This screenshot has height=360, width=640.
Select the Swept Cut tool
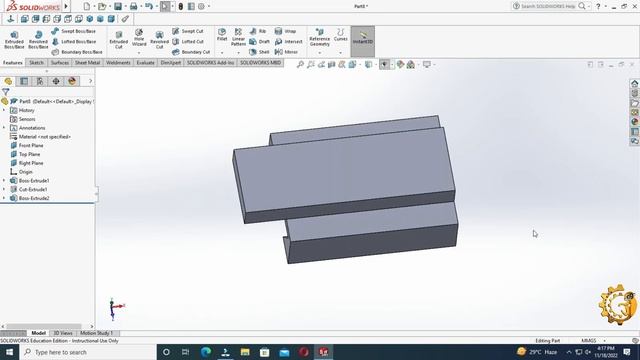[x=188, y=31]
